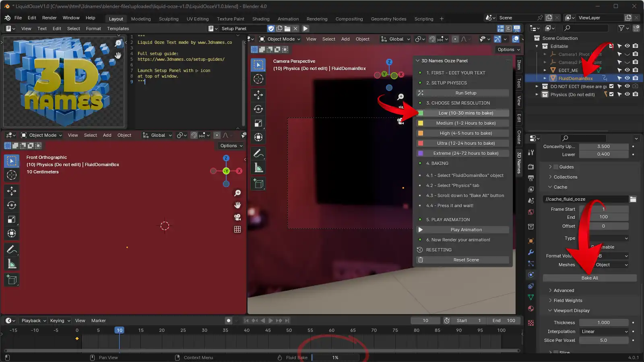The width and height of the screenshot is (644, 362).
Task: Open the Meshes Object format dropdown
Action: coord(604,265)
